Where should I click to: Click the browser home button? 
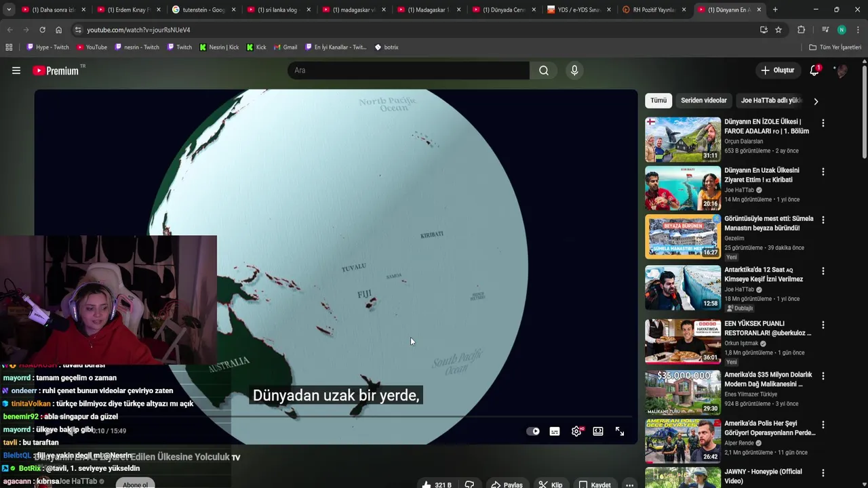[58, 30]
